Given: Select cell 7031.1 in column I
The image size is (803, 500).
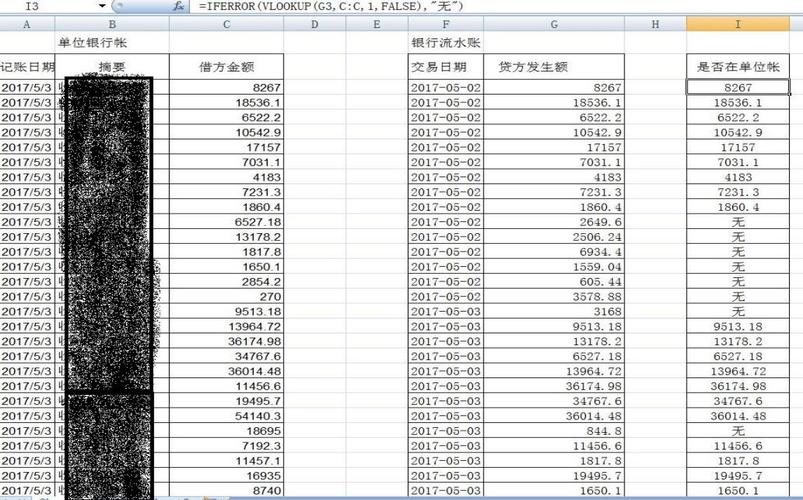Looking at the screenshot, I should (738, 162).
